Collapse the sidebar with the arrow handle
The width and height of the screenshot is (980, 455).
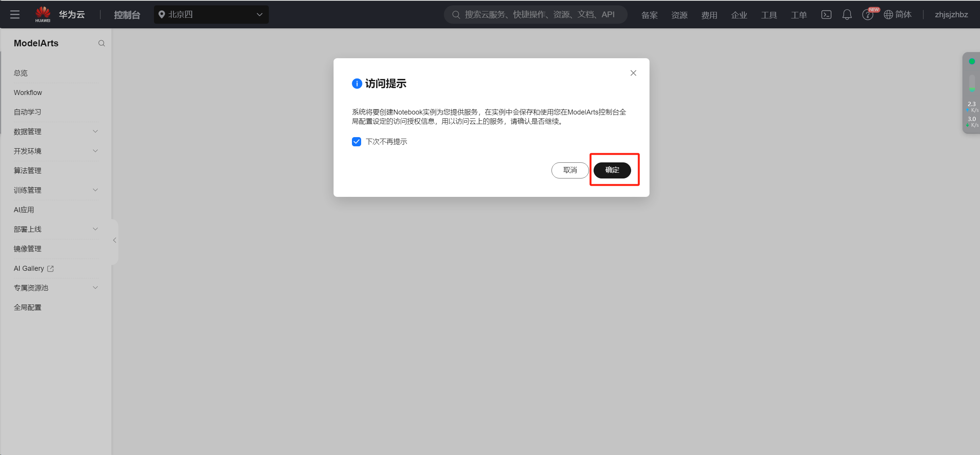[x=115, y=240]
